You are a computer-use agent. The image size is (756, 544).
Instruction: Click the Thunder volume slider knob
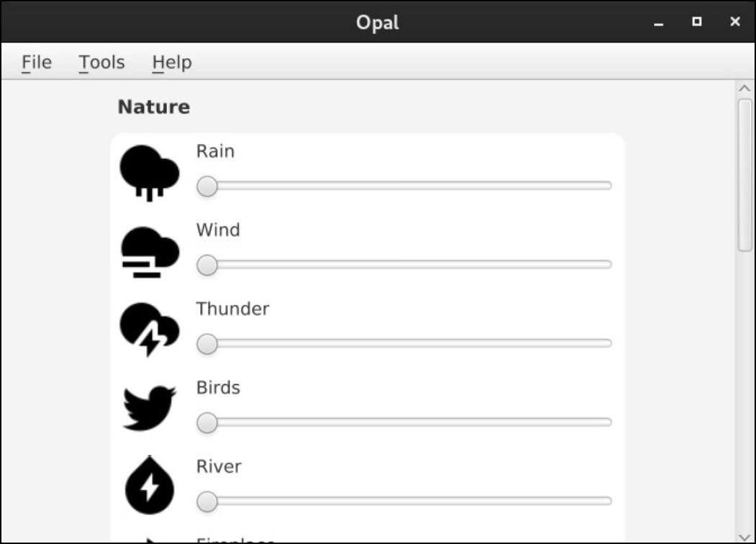click(x=207, y=344)
